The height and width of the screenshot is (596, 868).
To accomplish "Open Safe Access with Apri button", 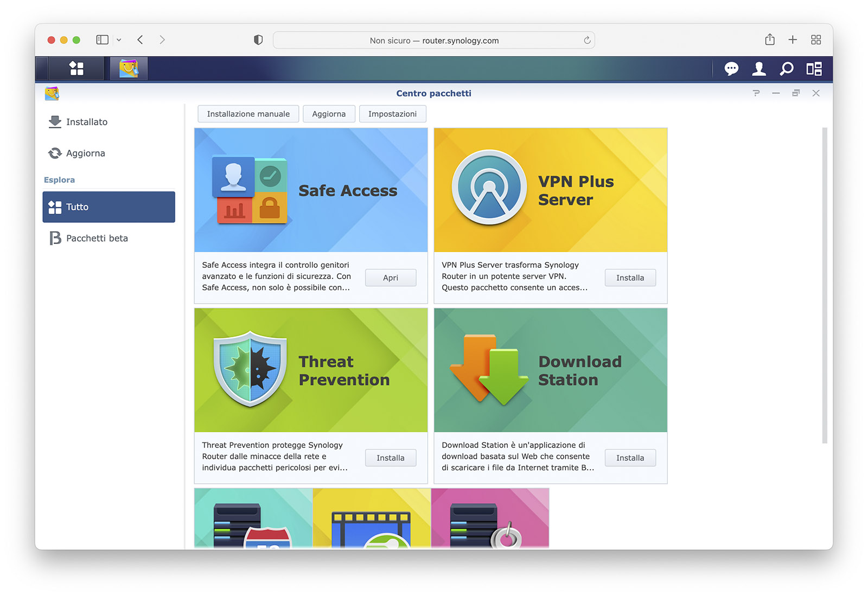I will [x=391, y=278].
